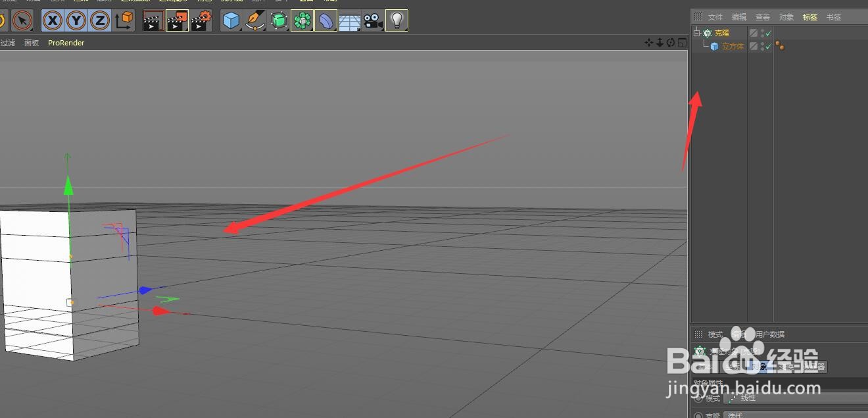Click the phong tag on 立方体
The image size is (868, 418).
[780, 46]
